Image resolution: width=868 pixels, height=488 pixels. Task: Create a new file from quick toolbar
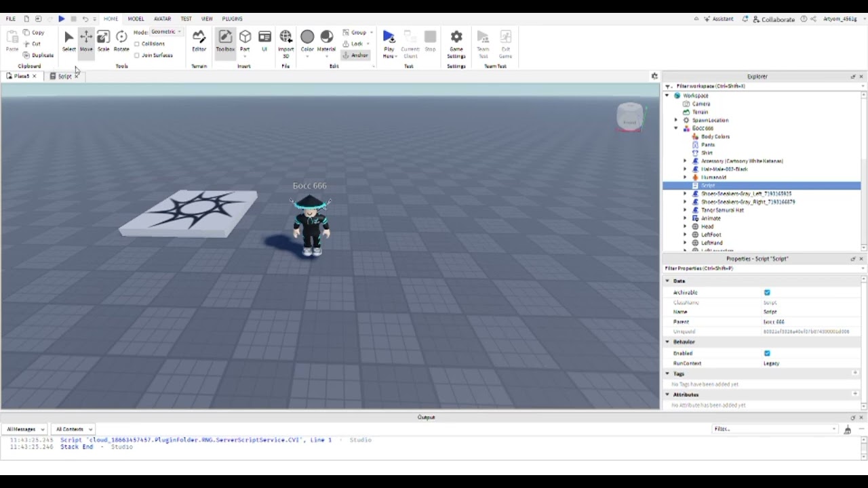point(26,19)
